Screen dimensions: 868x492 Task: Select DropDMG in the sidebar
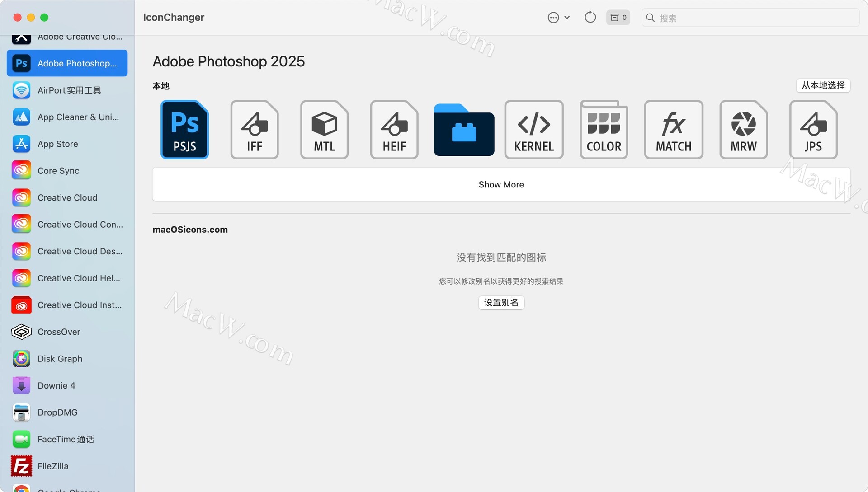(67, 412)
